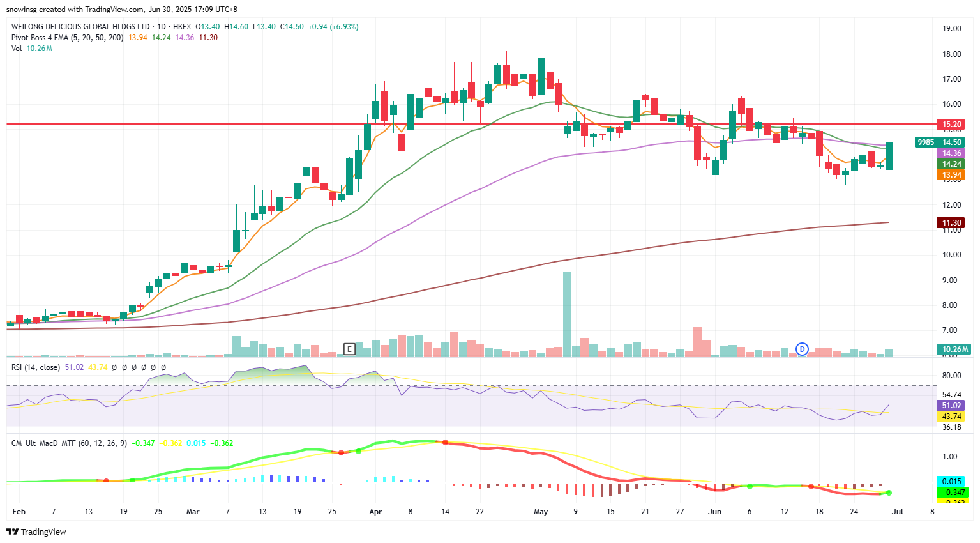Click the 36.18 RSI scale label
Image resolution: width=980 pixels, height=543 pixels.
click(x=951, y=427)
